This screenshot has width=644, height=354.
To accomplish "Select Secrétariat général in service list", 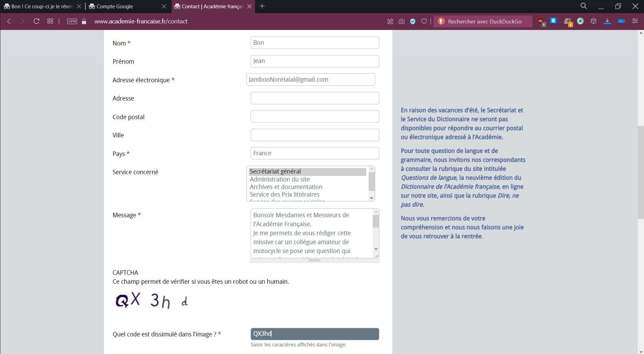I will tap(307, 171).
